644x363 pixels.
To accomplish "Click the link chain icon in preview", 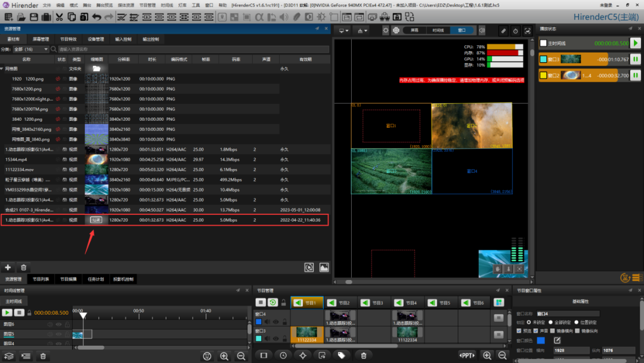I will 503,31.
